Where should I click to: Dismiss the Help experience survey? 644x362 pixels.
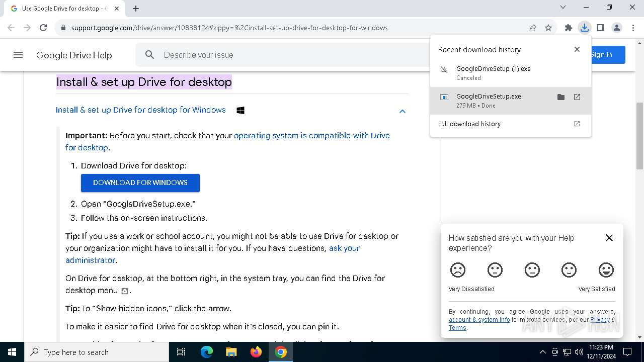[609, 238]
